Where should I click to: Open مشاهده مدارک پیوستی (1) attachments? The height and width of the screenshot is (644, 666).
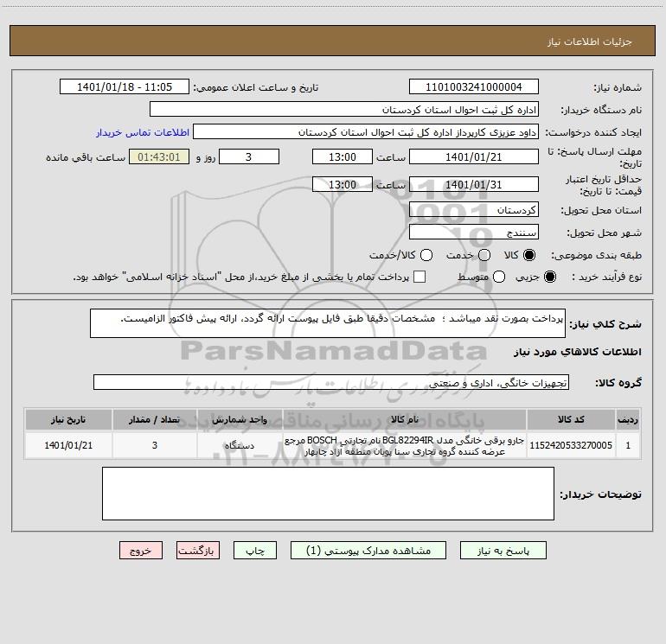pos(368,550)
